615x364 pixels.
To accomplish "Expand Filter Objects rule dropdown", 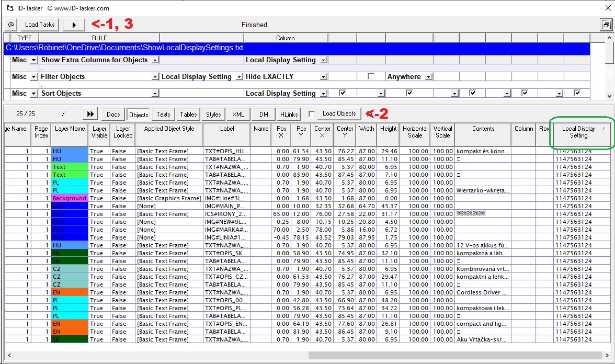I will pos(155,77).
